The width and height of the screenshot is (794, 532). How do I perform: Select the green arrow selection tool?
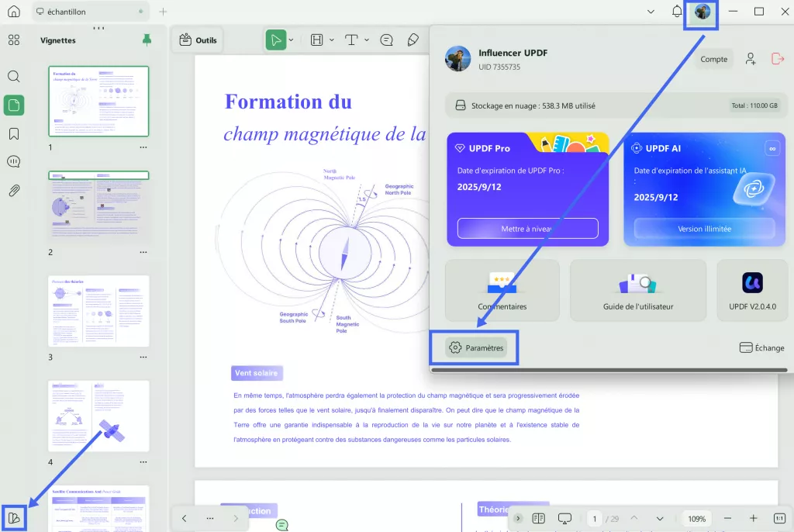pyautogui.click(x=277, y=40)
